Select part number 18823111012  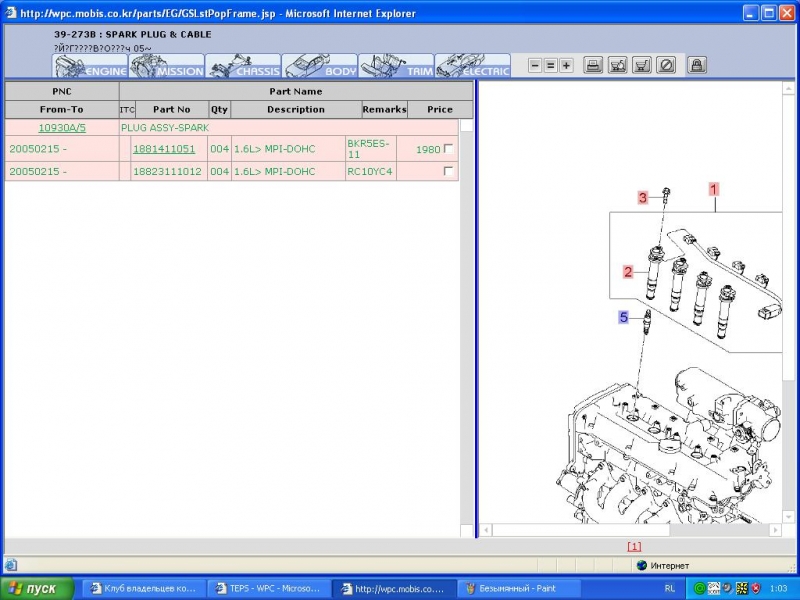(x=167, y=171)
